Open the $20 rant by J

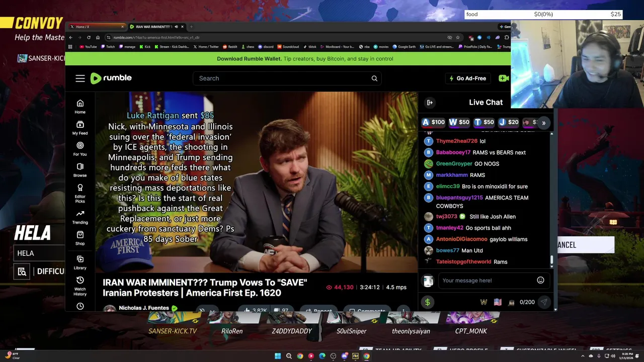508,122
